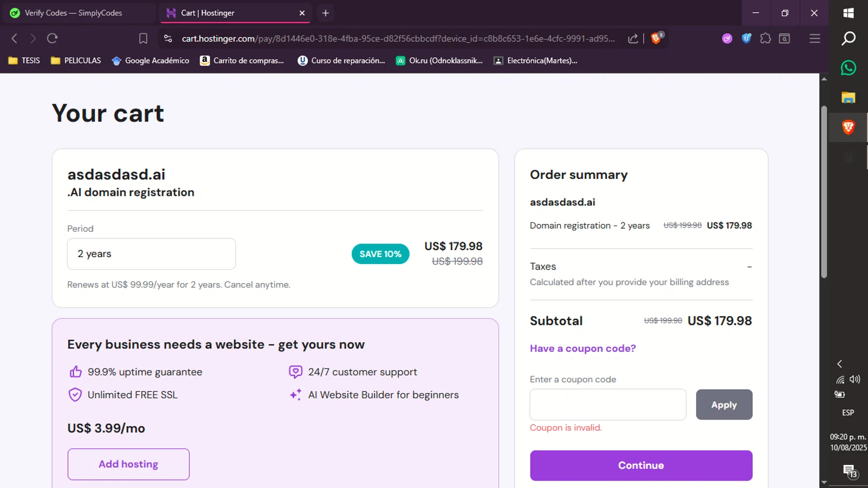
Task: Click the asdasdasd.ai cart heading
Action: pyautogui.click(x=116, y=174)
